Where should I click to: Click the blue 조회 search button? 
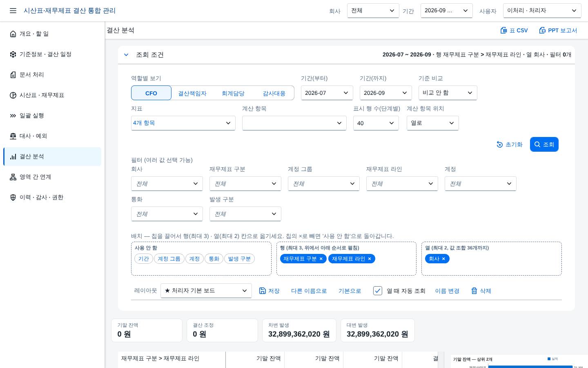[544, 144]
